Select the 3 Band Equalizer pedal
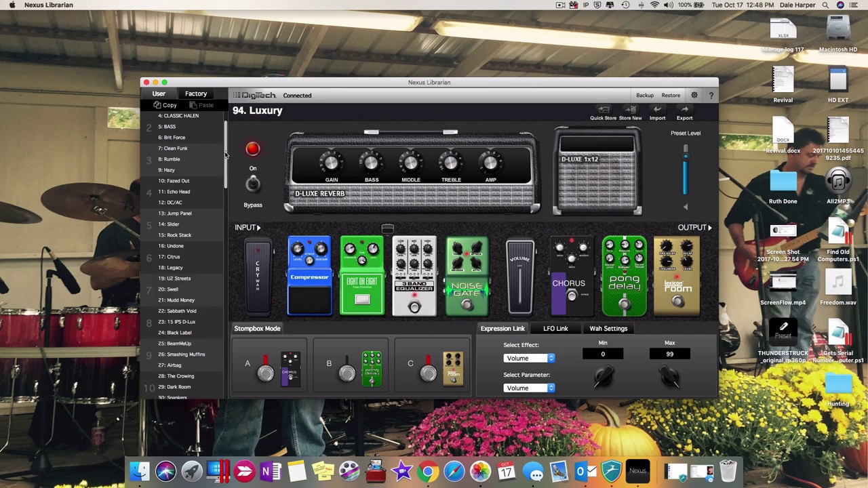 click(414, 277)
